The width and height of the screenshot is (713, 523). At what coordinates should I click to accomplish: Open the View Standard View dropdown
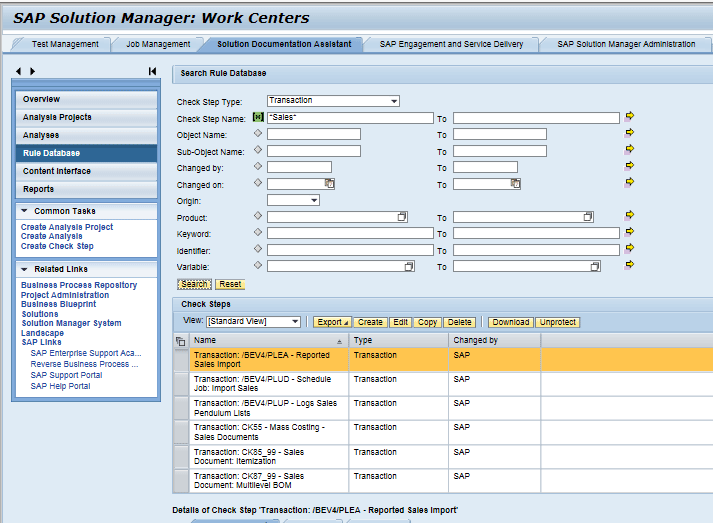(295, 322)
